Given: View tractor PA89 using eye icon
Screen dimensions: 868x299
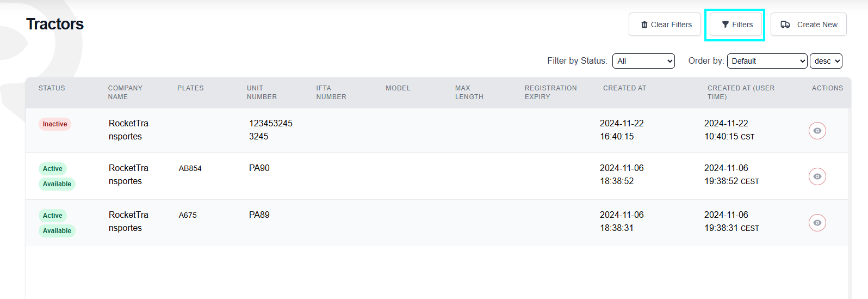Looking at the screenshot, I should tap(817, 223).
